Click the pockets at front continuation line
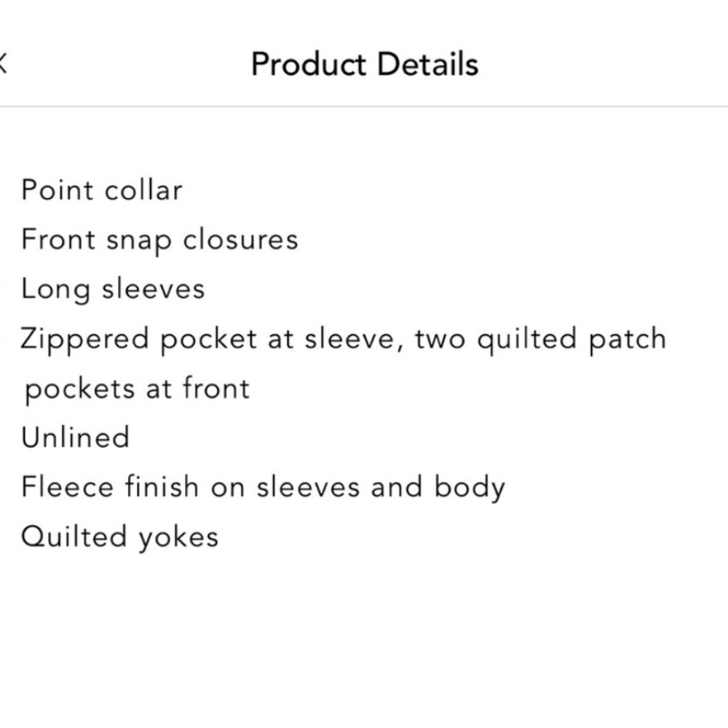This screenshot has height=728, width=728. (x=137, y=388)
